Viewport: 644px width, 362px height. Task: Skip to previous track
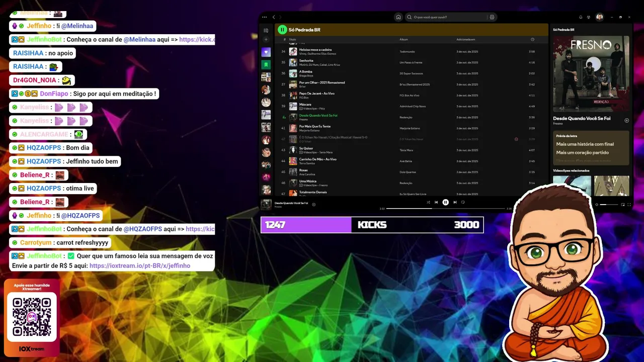pyautogui.click(x=436, y=202)
